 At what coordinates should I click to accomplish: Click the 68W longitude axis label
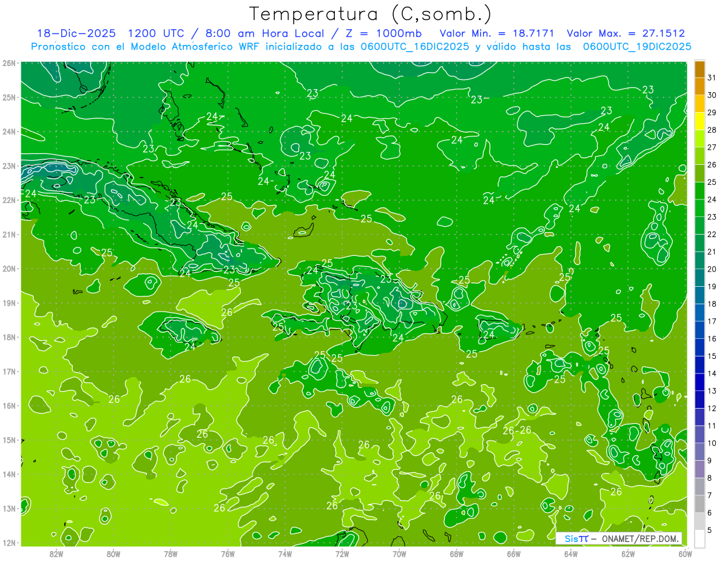pos(456,554)
